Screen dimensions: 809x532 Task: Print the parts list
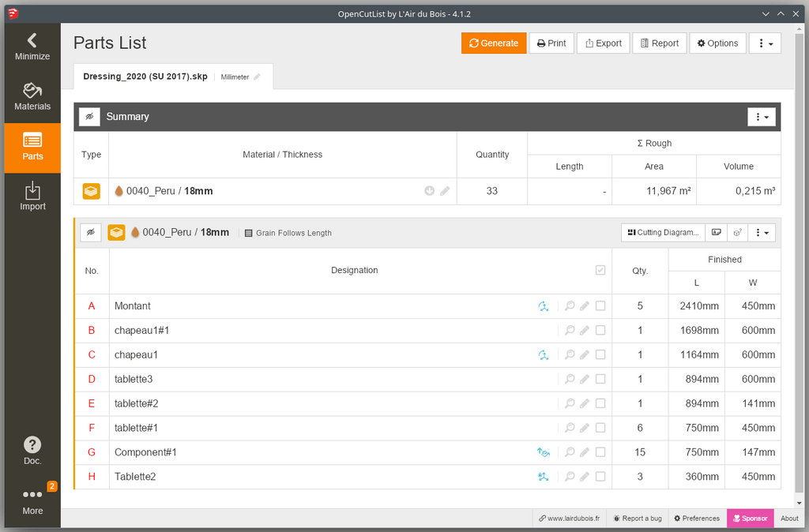551,43
